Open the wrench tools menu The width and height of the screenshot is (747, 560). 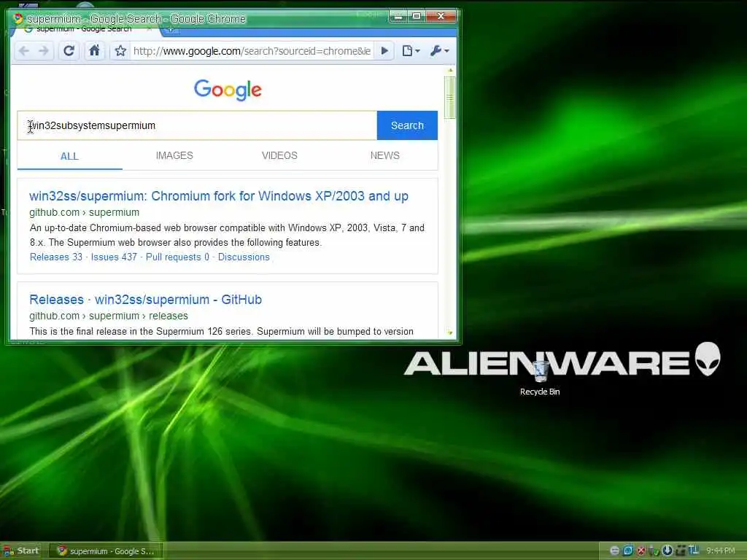tap(439, 51)
